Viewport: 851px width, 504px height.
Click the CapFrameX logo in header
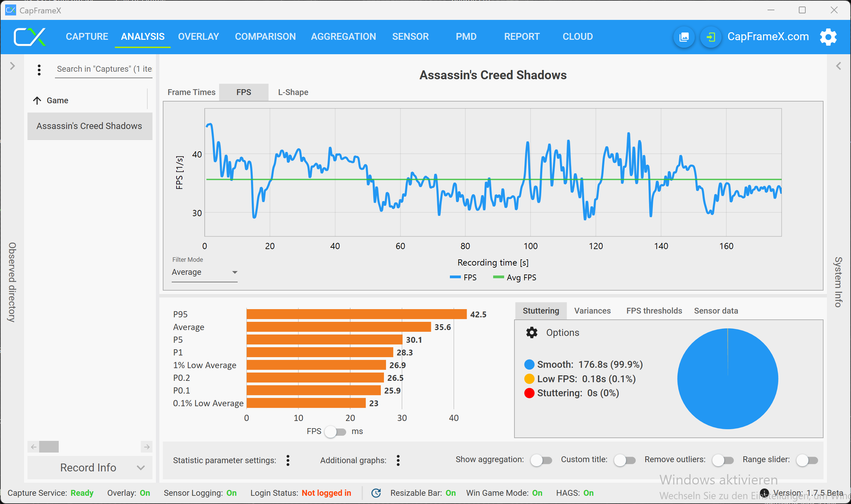click(30, 37)
